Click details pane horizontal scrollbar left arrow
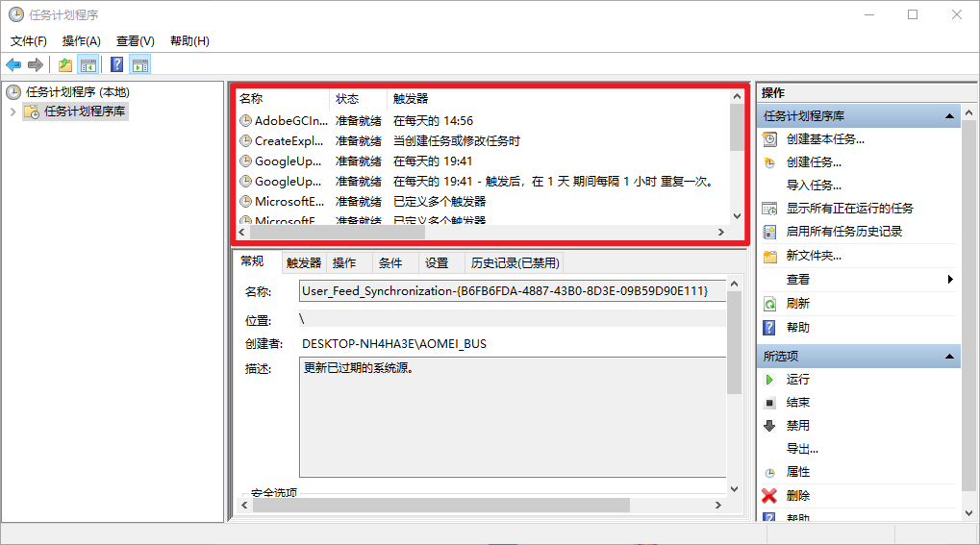The height and width of the screenshot is (545, 980). [244, 505]
